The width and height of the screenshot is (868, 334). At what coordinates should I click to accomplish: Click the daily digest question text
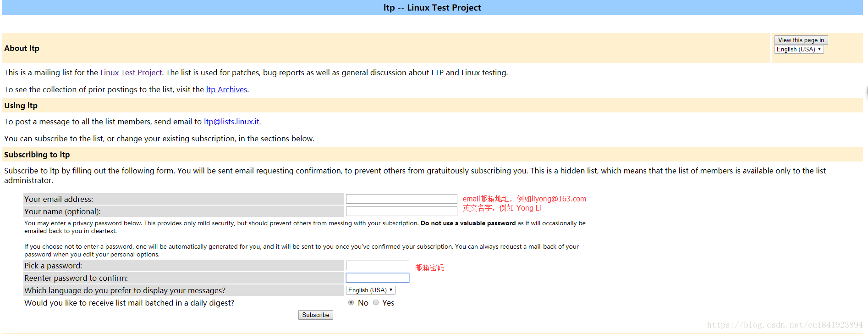129,303
